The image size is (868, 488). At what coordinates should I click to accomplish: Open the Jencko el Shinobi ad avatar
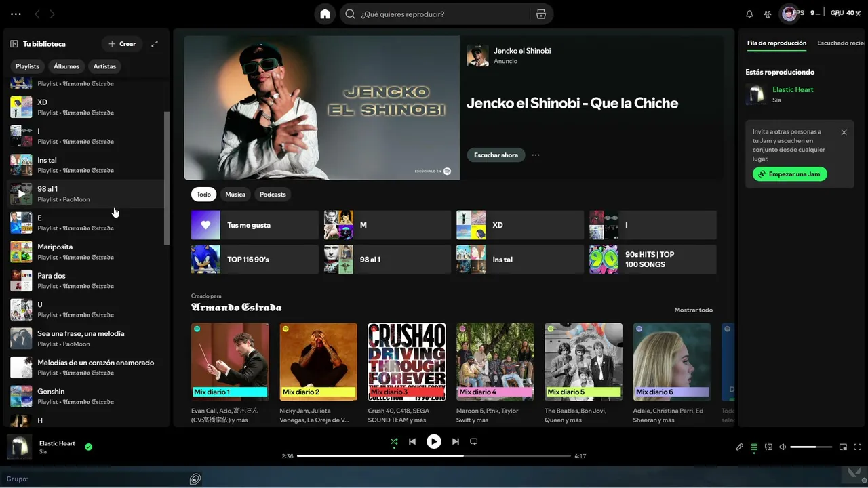click(478, 56)
